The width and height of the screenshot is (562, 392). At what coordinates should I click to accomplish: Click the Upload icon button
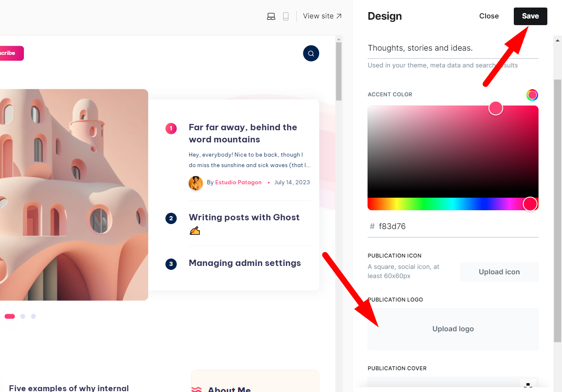click(499, 272)
